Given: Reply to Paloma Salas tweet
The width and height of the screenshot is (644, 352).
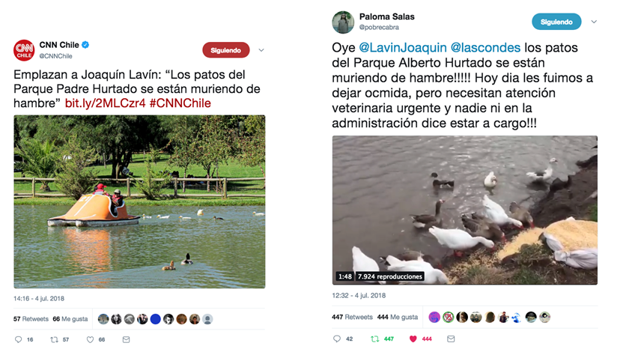Looking at the screenshot, I should (x=337, y=339).
